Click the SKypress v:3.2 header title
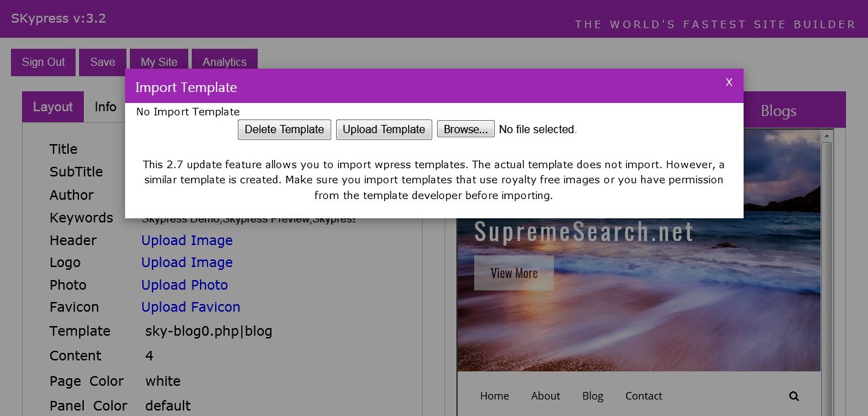This screenshot has height=416, width=868. [58, 19]
